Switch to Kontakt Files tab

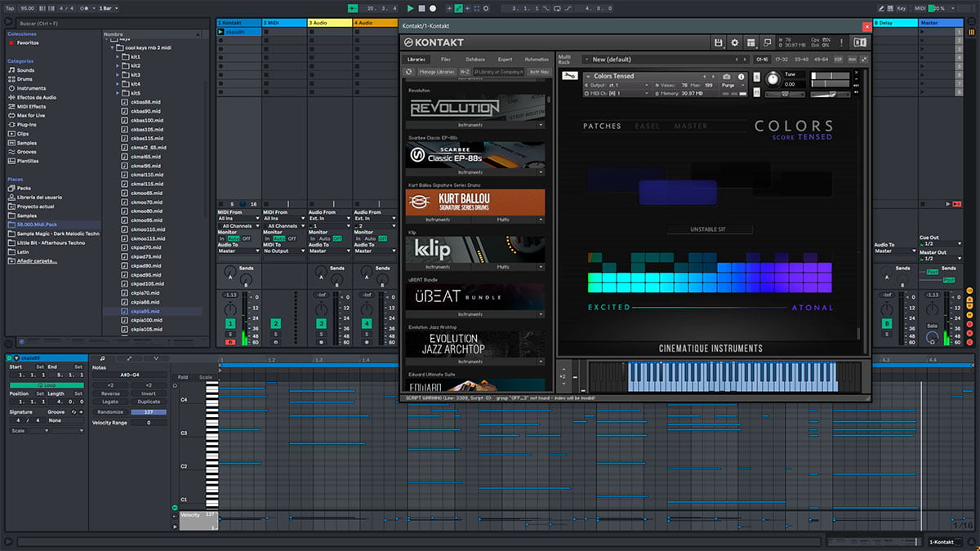[x=445, y=60]
